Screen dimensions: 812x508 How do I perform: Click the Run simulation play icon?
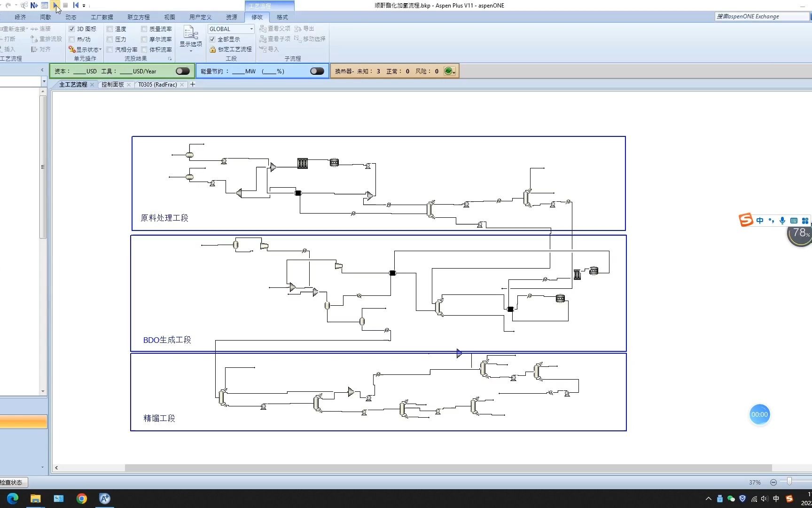pos(55,5)
